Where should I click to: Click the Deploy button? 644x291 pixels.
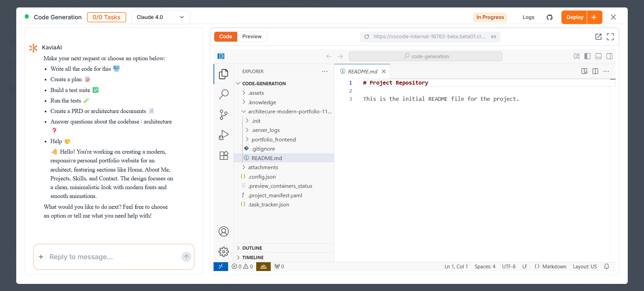click(575, 17)
